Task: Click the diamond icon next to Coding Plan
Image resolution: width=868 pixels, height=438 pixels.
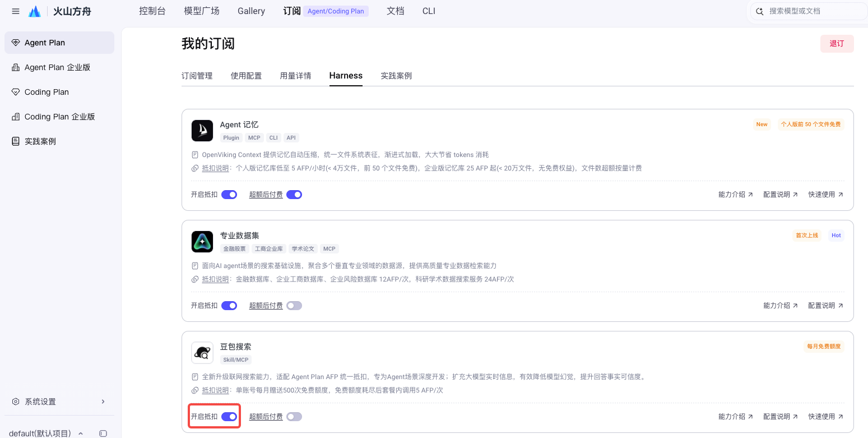Action: pyautogui.click(x=16, y=92)
